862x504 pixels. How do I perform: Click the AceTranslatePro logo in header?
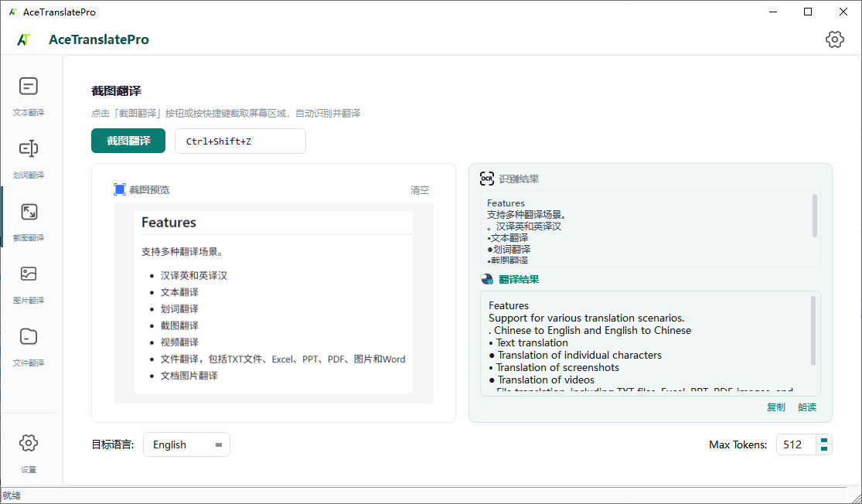coord(24,39)
